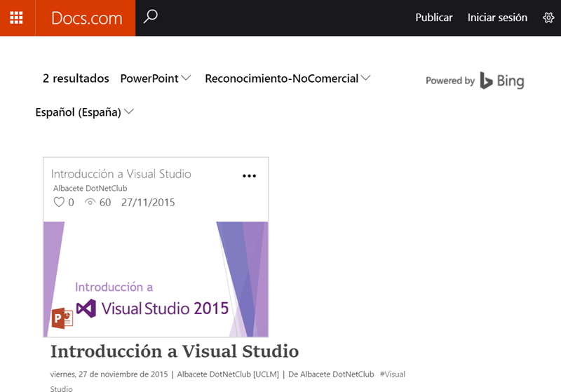Expand the PowerPoint filter dropdown
The width and height of the screenshot is (561, 392).
156,79
